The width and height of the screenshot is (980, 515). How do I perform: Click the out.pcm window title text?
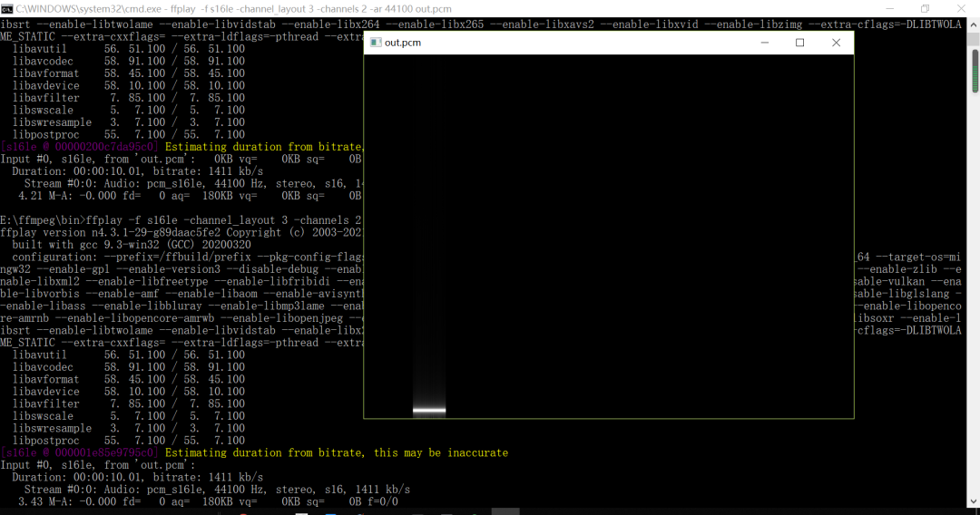403,43
